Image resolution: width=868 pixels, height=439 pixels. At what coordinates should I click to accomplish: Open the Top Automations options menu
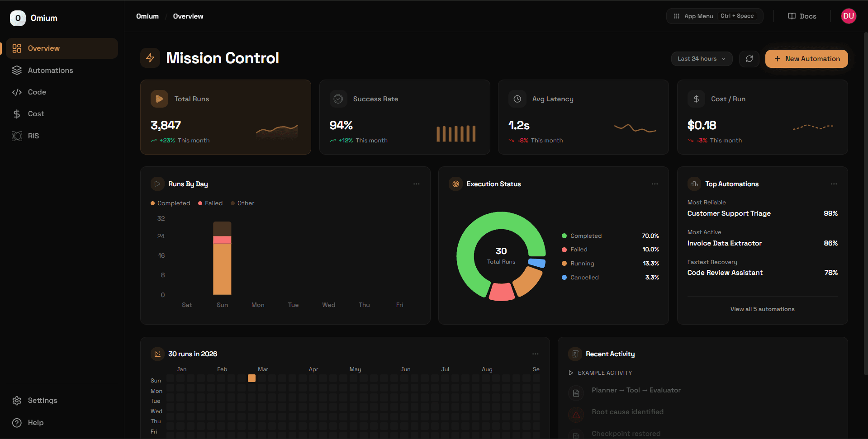(834, 184)
